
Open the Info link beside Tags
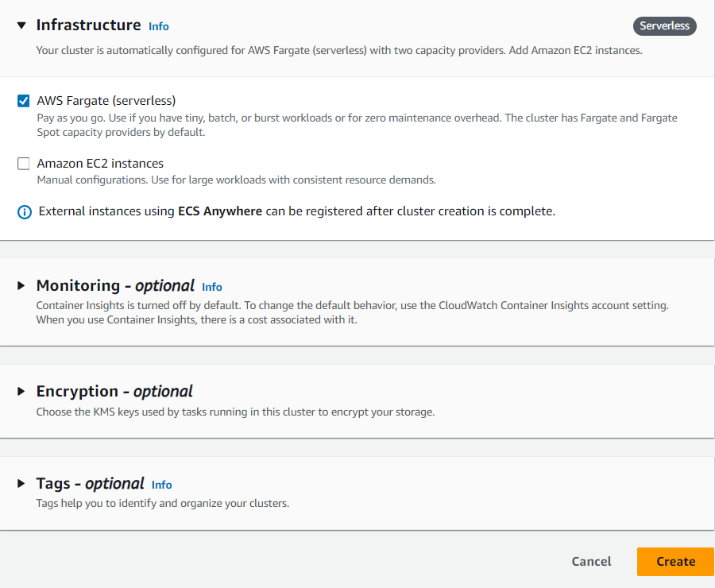[162, 485]
